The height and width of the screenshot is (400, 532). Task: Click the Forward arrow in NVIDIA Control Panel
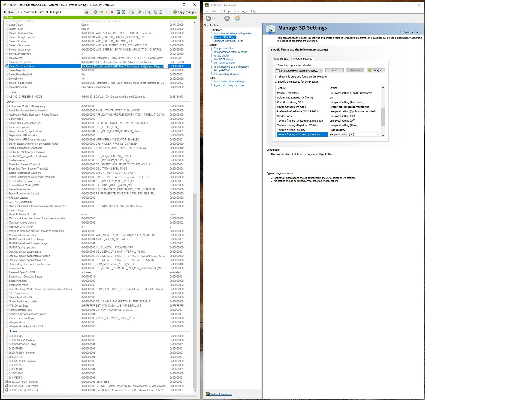point(227,18)
